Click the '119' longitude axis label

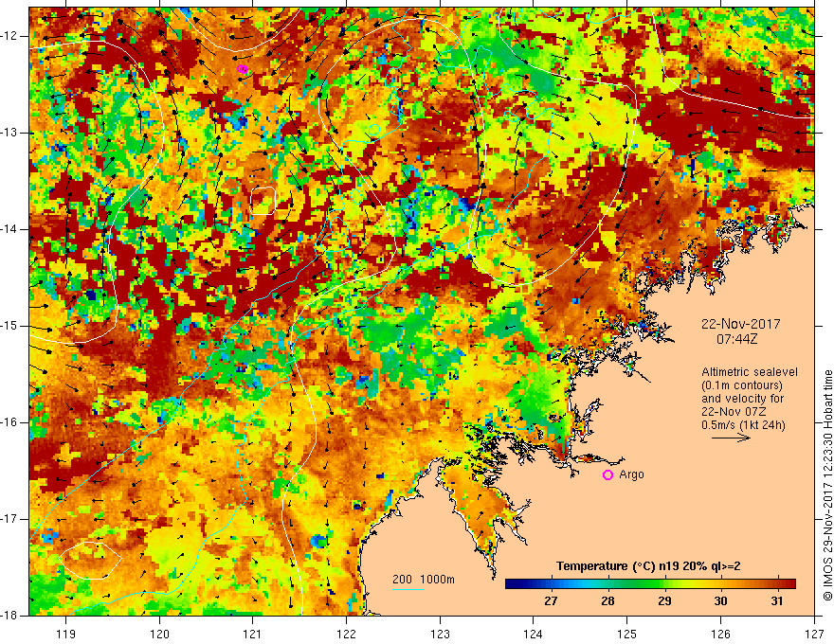click(66, 634)
